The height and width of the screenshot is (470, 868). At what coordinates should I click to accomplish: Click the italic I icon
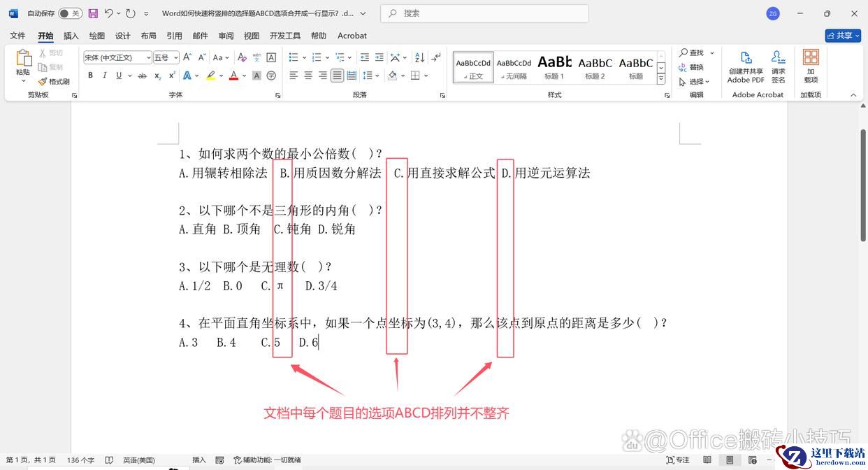(x=105, y=76)
